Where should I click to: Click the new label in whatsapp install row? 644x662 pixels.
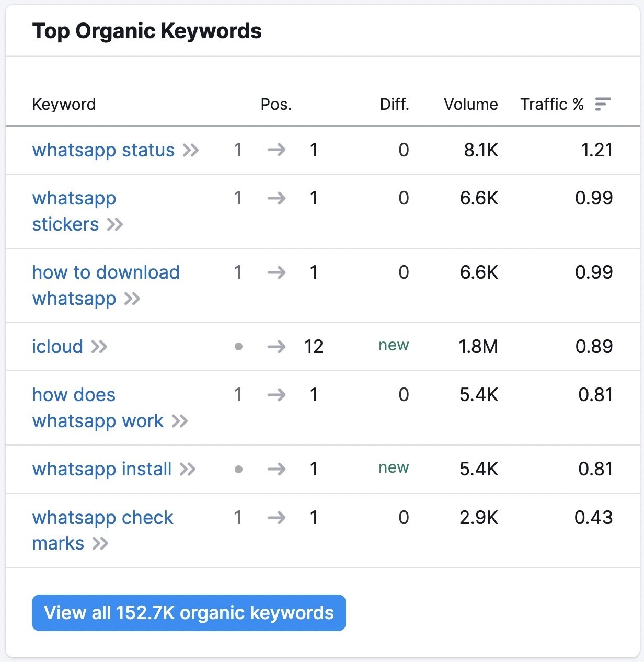394,467
